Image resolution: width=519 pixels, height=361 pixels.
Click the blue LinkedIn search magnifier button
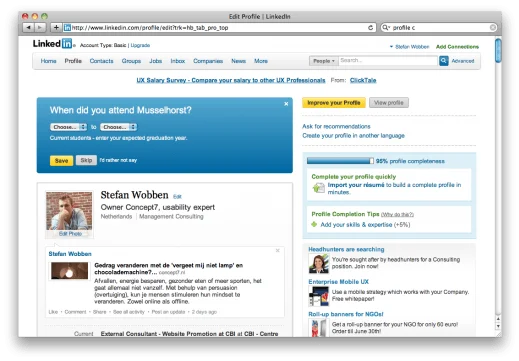(444, 61)
